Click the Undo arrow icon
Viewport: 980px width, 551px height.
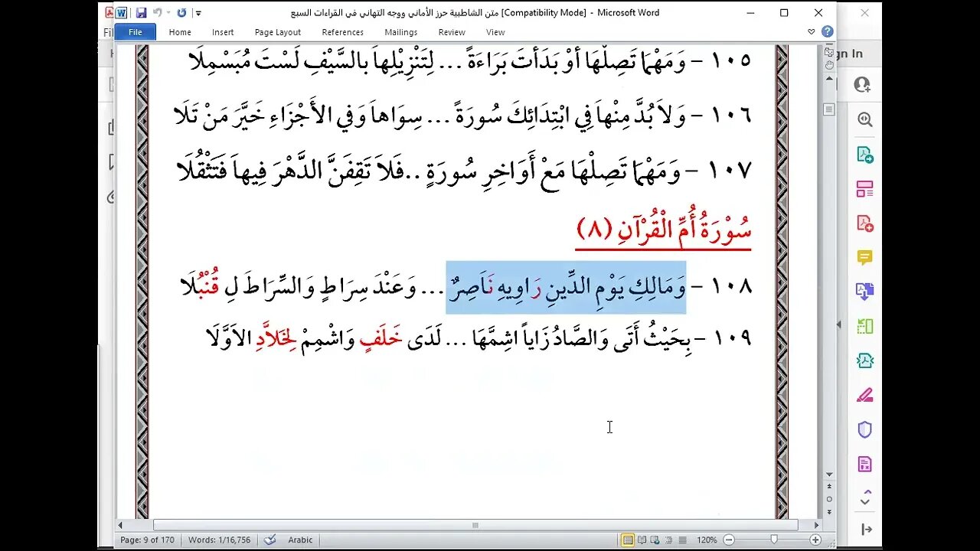tap(156, 13)
